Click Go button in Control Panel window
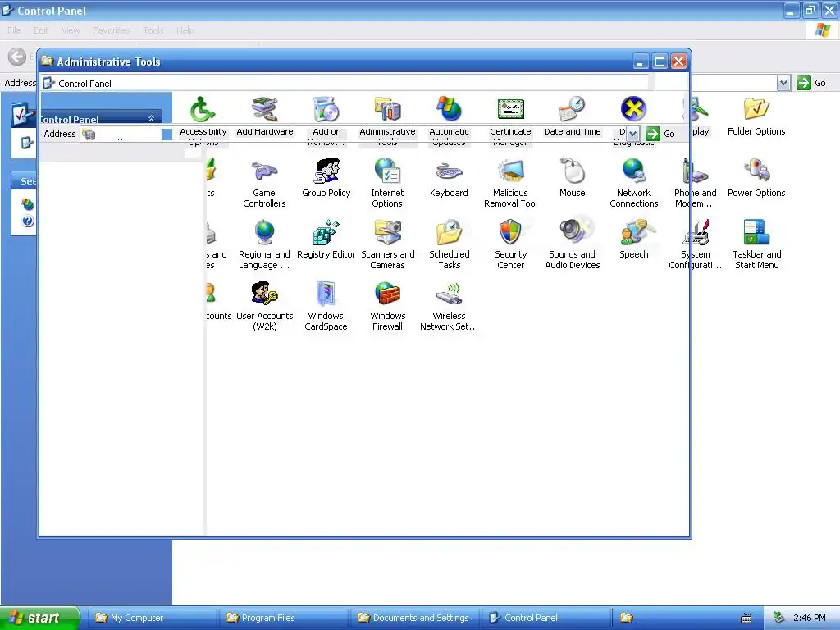Viewport: 840px width, 630px height. [811, 83]
